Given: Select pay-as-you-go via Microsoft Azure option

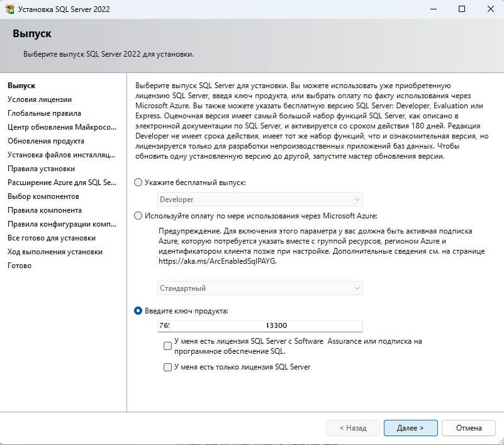Looking at the screenshot, I should (138, 216).
